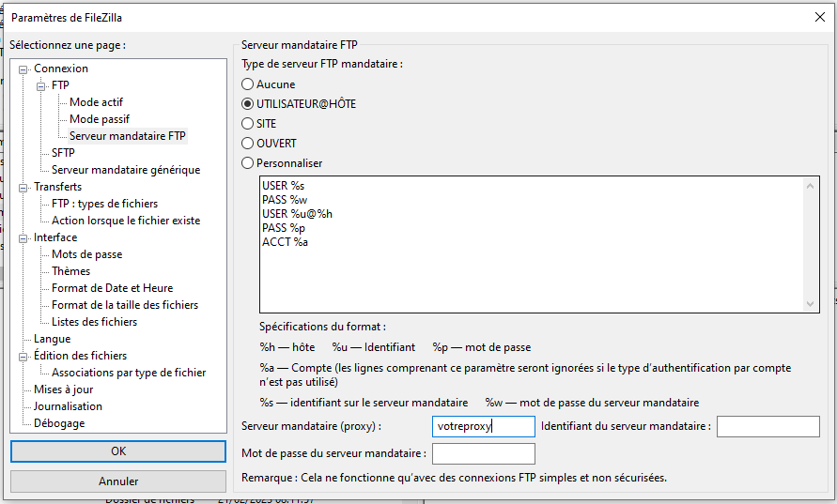Focus the Identifiant du serveur mandataire field
Viewport: 837px width, 504px height.
(767, 427)
